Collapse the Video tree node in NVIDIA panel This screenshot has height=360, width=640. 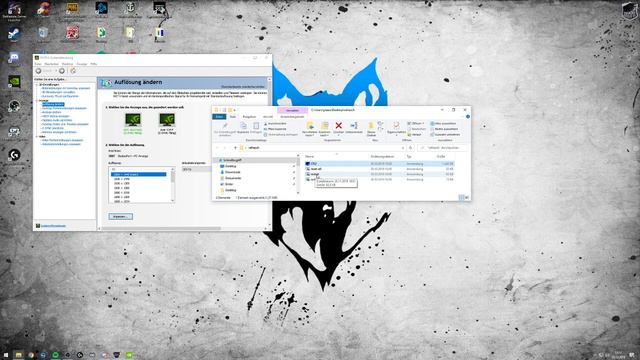click(37, 136)
